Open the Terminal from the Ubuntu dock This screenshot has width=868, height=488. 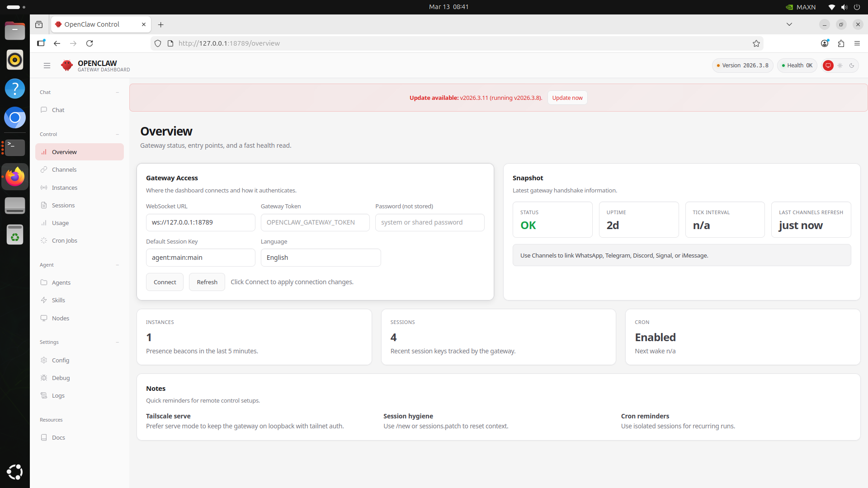(x=15, y=147)
